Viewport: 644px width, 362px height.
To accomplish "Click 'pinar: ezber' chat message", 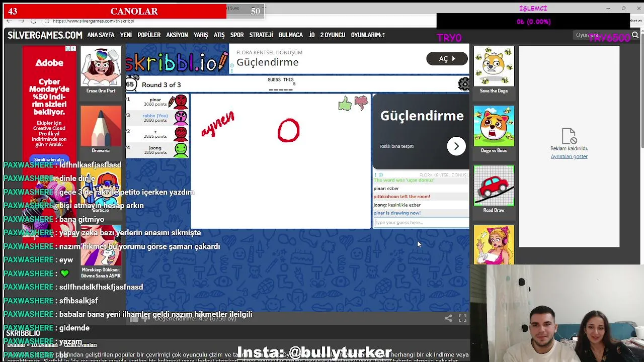I will [386, 189].
